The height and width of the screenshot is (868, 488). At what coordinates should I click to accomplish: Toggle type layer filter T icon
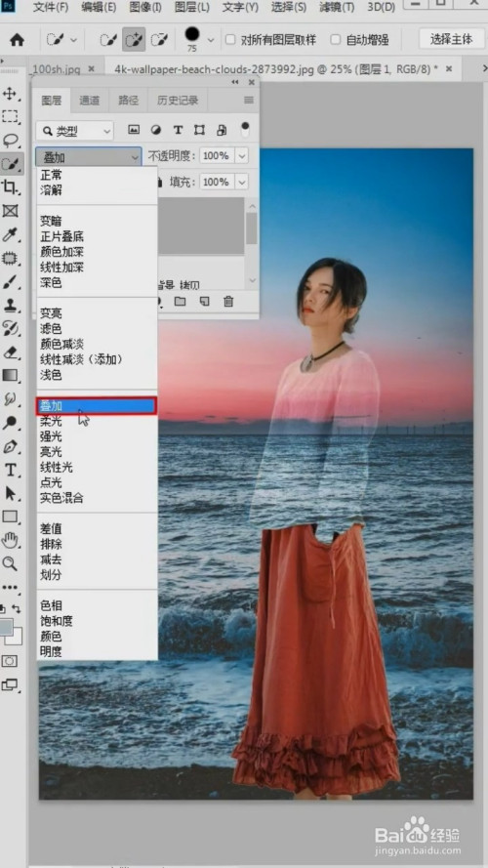(x=178, y=130)
